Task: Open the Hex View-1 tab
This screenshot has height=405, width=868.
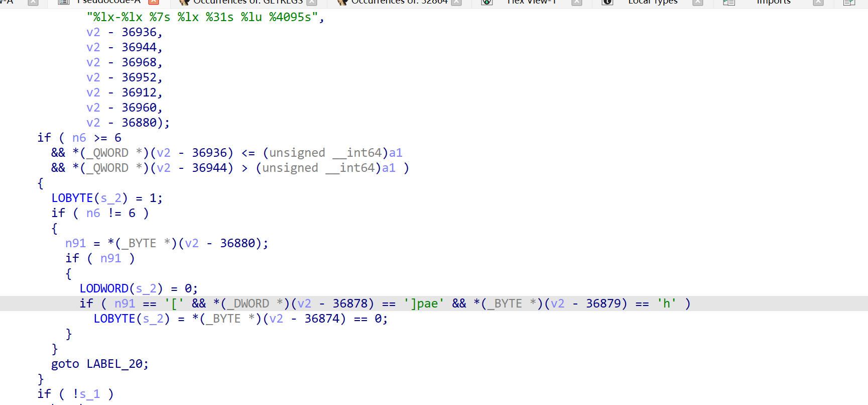Action: (531, 2)
